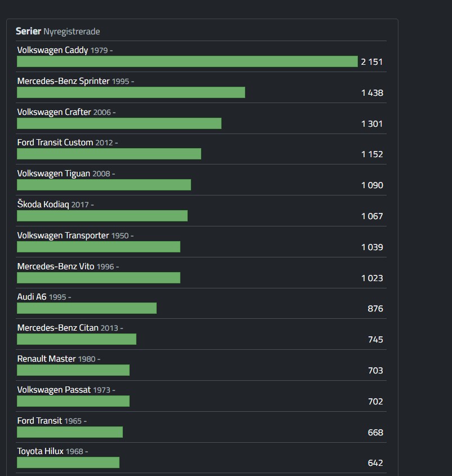Click the Volkswagen Tiguan green bar
Screen dimensions: 452x476
[x=104, y=185]
